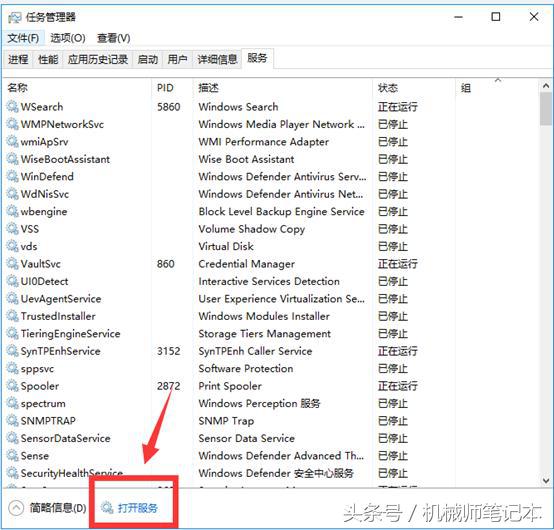Maximize the Task Manager window
The image size is (554, 530).
(496, 17)
